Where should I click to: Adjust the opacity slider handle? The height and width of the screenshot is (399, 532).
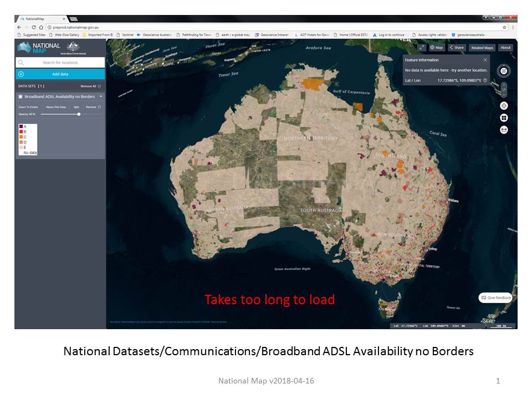79,114
